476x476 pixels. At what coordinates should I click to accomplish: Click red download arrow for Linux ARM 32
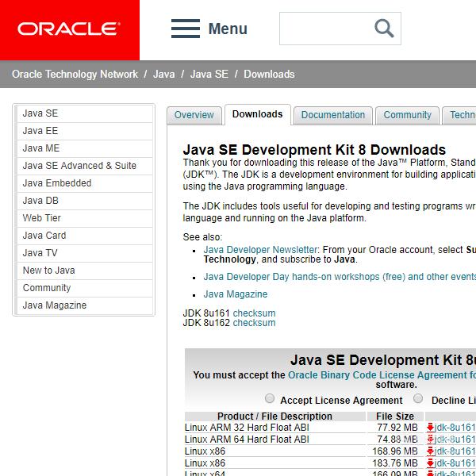[430, 428]
